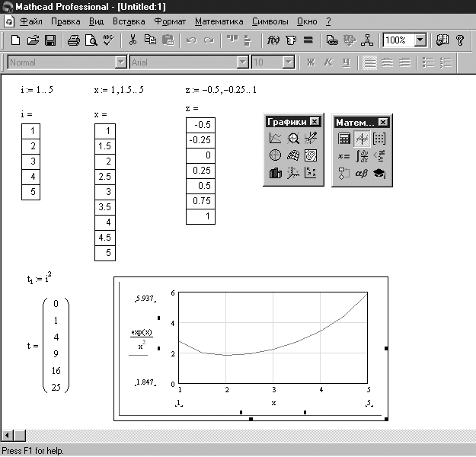Click the 3.5 cell in the x table

click(105, 207)
